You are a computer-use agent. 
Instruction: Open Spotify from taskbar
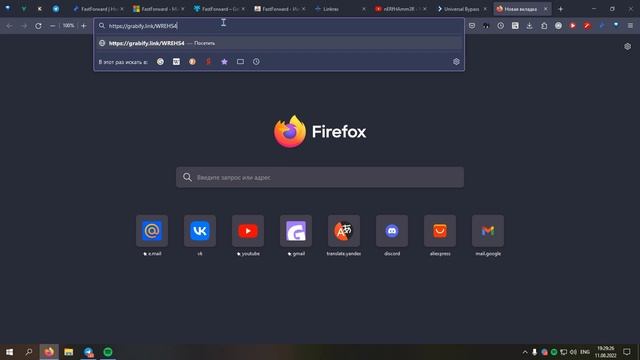point(108,352)
